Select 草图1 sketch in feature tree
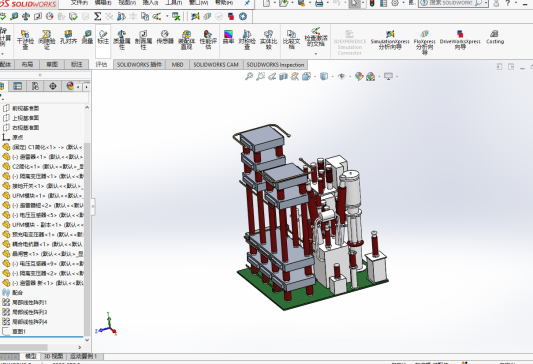The image size is (533, 364). point(14,331)
